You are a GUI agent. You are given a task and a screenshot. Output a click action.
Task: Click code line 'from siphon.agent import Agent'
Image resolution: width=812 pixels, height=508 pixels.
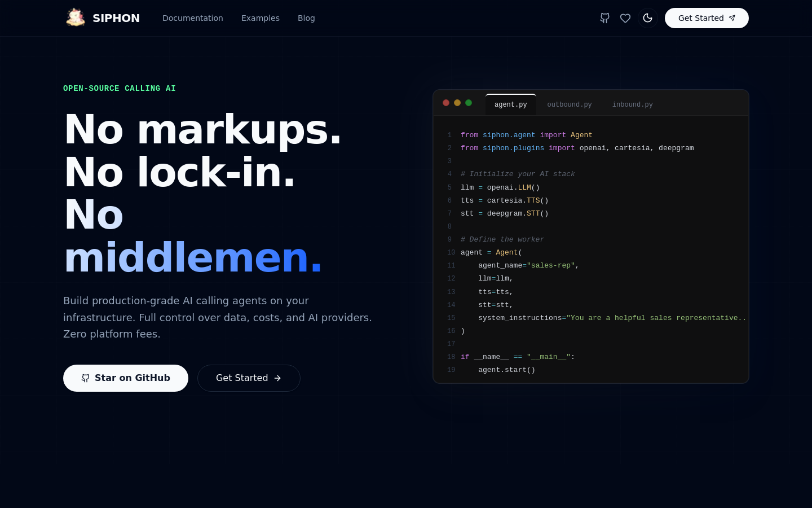pos(527,135)
